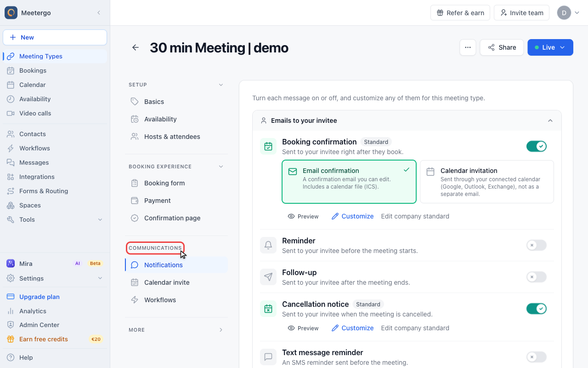The image size is (588, 368).
Task: Click the Follow-up paper plane icon
Action: coord(268,277)
